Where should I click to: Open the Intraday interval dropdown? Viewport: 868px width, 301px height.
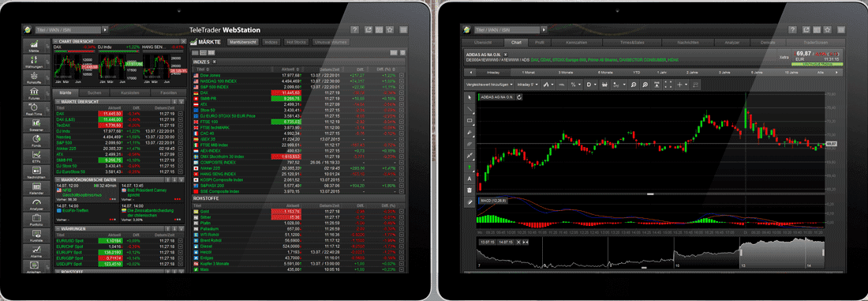526,85
